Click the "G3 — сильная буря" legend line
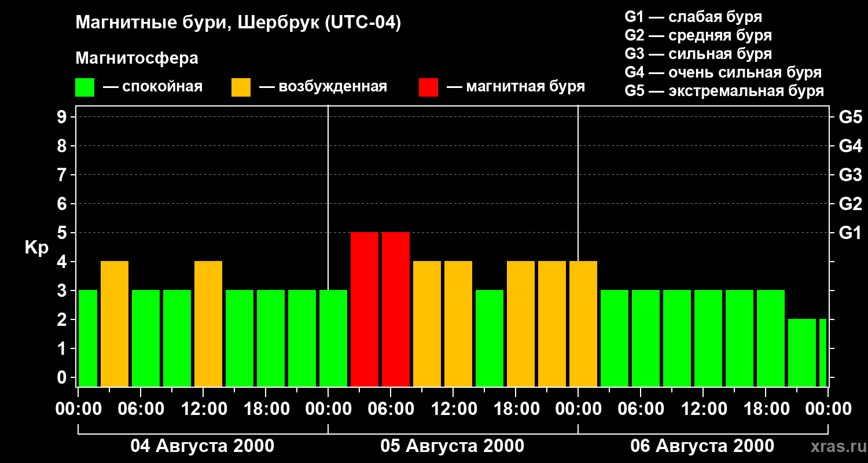Screen dimensions: 868x463 point(698,54)
